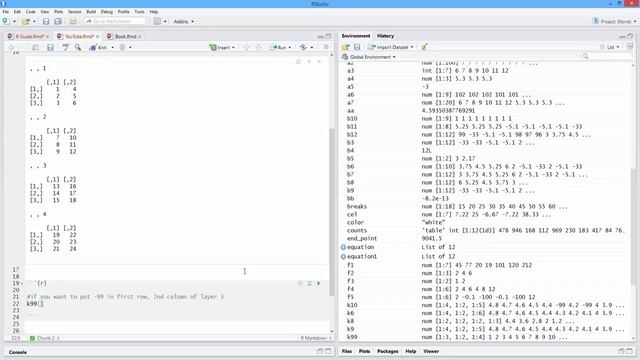Click the R Markdown file type selector
This screenshot has width=640, height=360.
[x=315, y=338]
